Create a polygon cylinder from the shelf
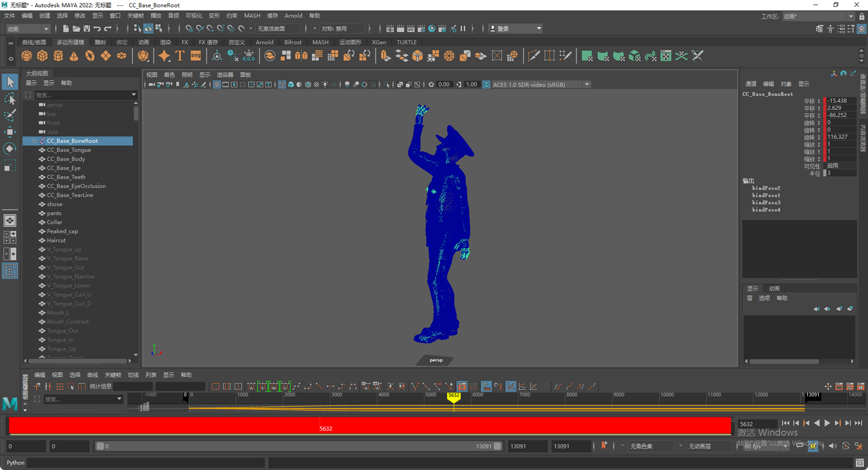This screenshot has height=470, width=868. (x=58, y=56)
